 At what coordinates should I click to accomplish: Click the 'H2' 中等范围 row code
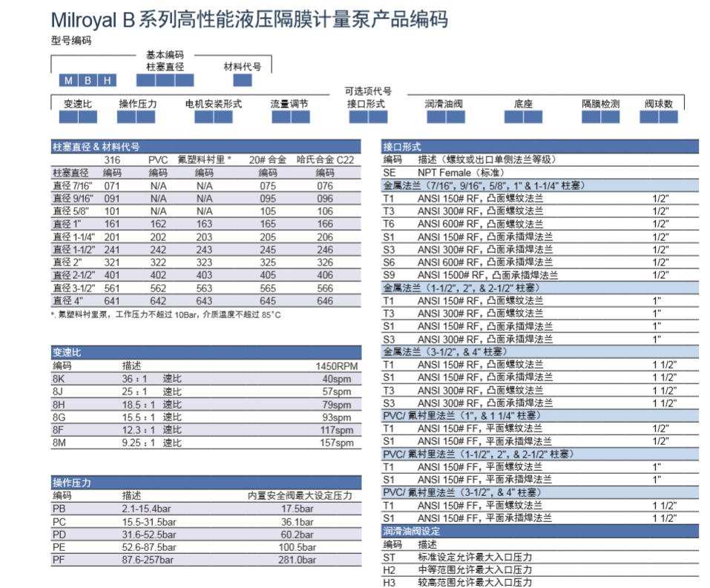pyautogui.click(x=389, y=570)
